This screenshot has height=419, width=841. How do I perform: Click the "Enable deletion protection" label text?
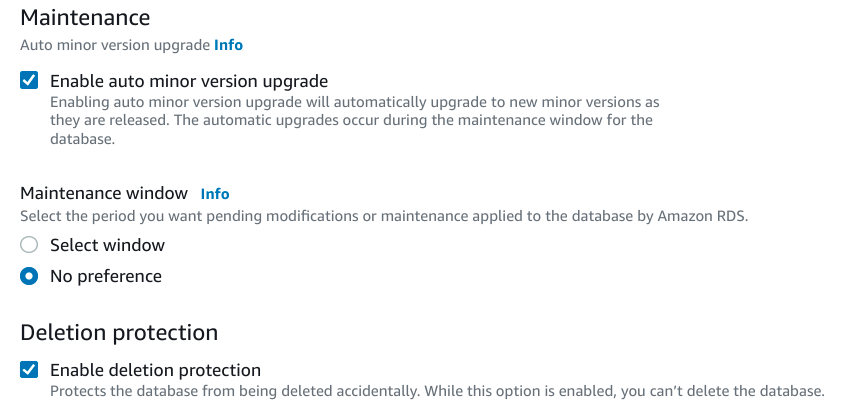155,370
